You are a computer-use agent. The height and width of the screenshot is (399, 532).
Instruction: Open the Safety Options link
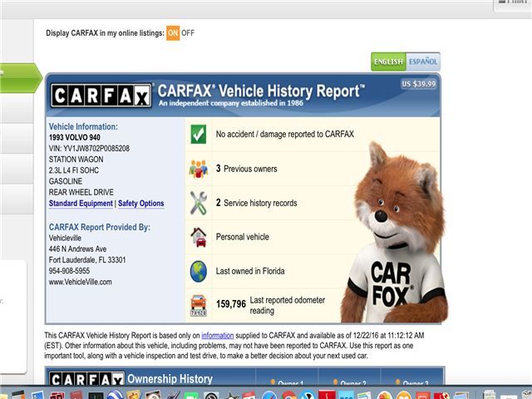click(x=140, y=203)
